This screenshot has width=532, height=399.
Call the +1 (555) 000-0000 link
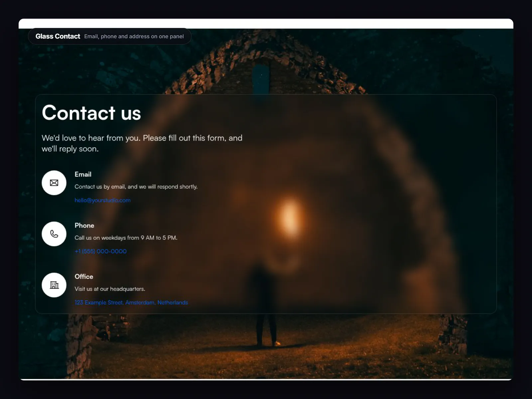pyautogui.click(x=100, y=251)
